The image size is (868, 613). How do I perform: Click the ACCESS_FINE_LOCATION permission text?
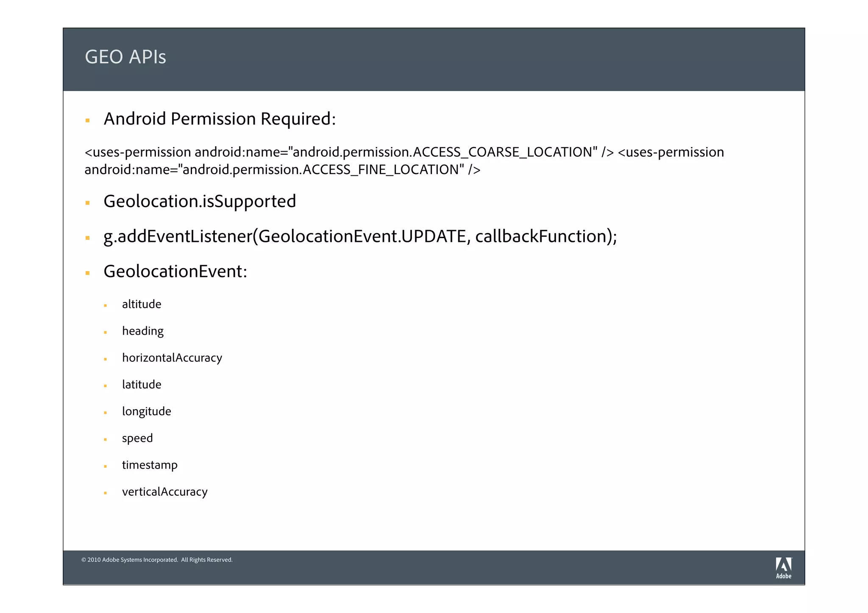(380, 170)
